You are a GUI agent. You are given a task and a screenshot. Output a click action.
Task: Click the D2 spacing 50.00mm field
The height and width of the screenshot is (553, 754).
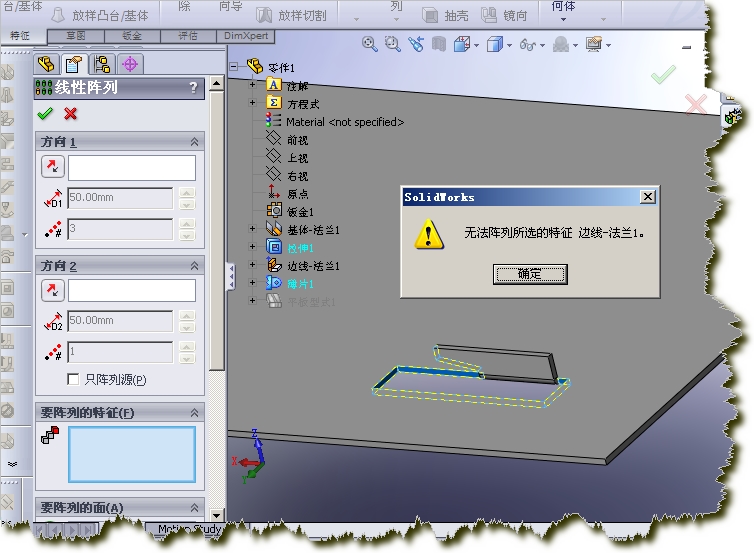120,321
